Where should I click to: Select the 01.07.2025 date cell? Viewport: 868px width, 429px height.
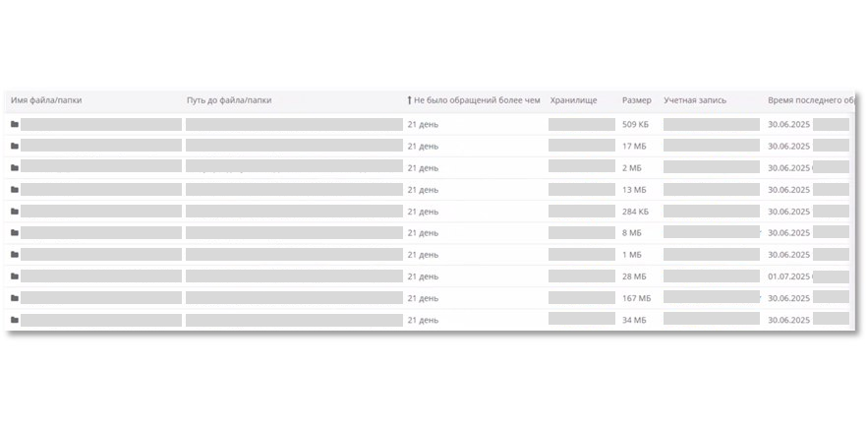(788, 276)
